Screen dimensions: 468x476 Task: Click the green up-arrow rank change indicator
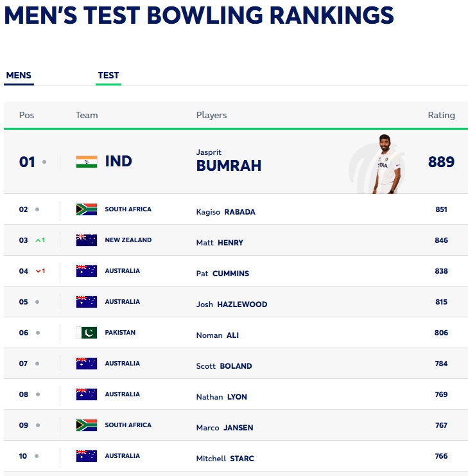pos(40,240)
